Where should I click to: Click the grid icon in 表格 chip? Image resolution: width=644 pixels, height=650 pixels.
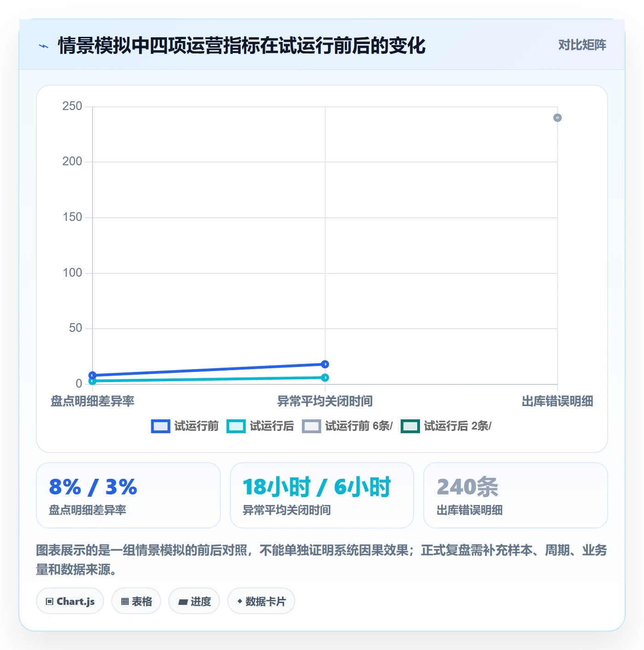pos(125,601)
